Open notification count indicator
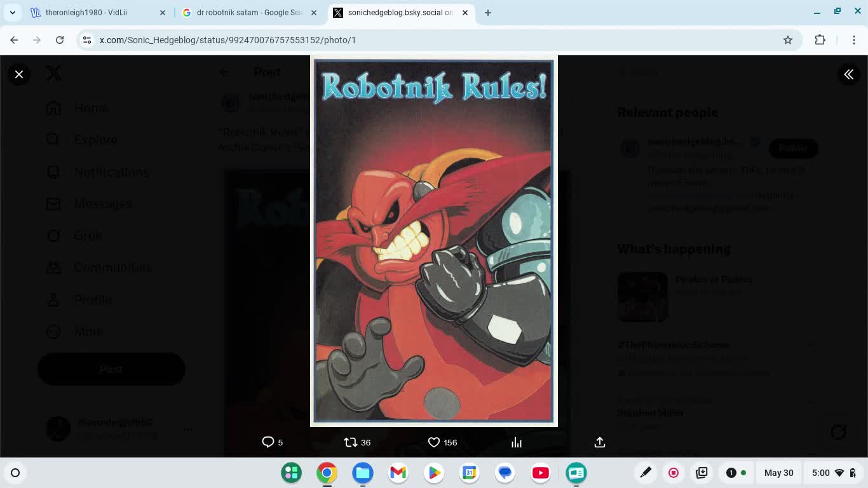Screen dimensions: 868x488 tap(736, 473)
